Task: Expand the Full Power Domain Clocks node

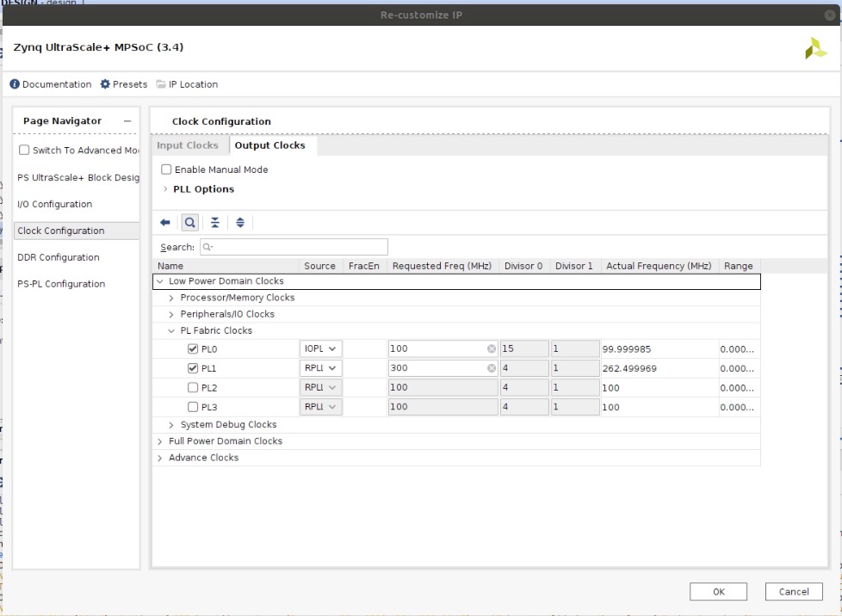Action: click(x=160, y=441)
